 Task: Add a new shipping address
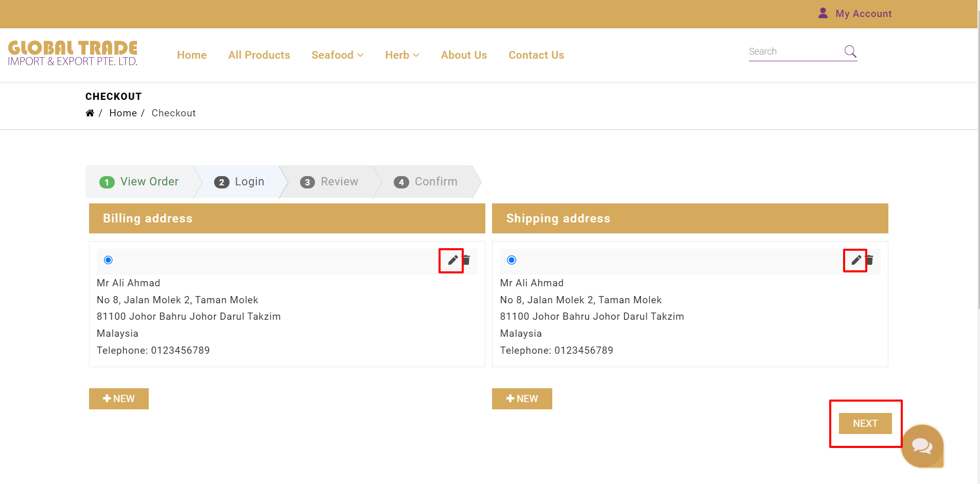click(x=522, y=399)
